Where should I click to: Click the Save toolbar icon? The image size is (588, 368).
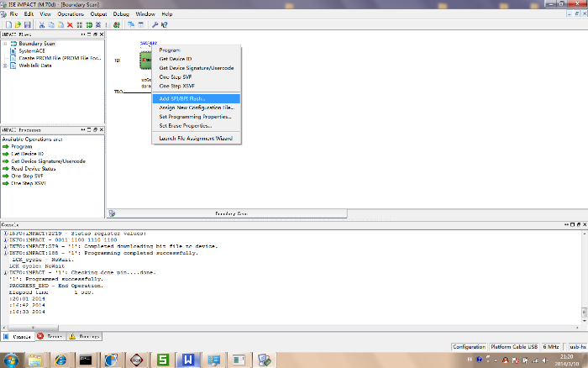26,25
